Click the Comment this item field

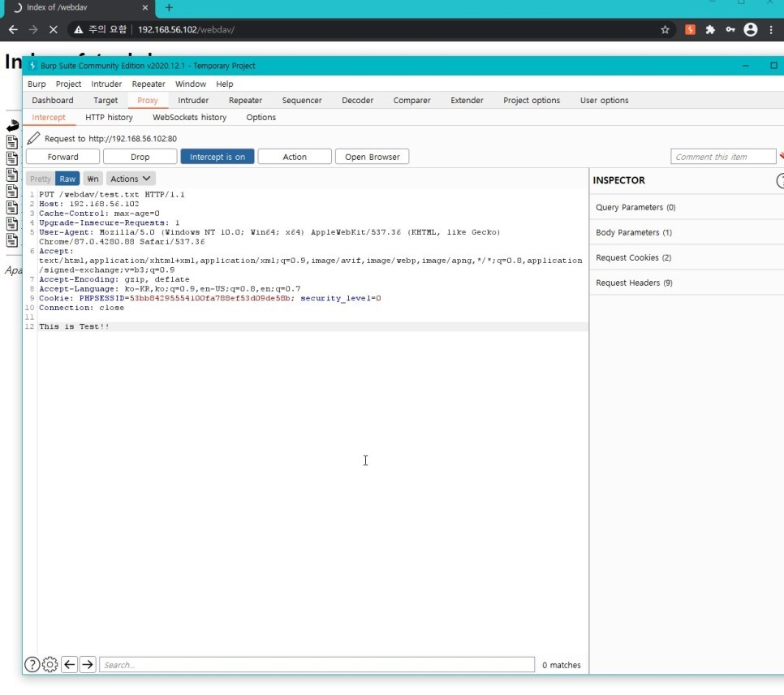coord(723,157)
